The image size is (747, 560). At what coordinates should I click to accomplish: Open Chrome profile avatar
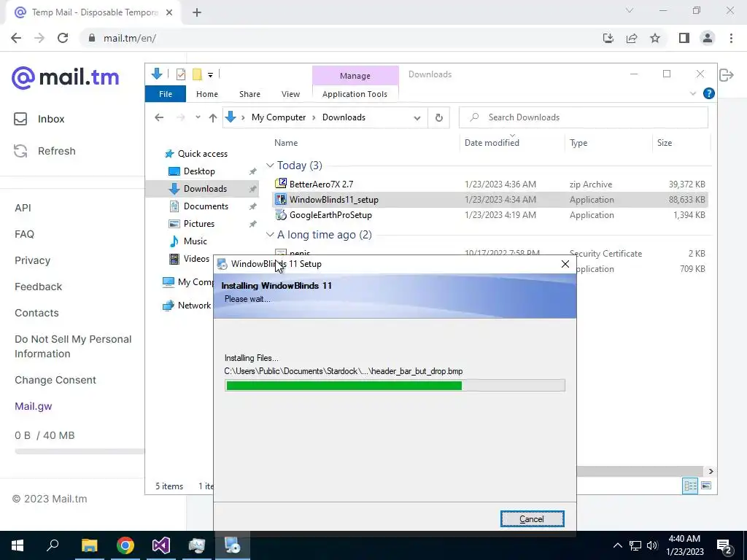click(x=708, y=38)
